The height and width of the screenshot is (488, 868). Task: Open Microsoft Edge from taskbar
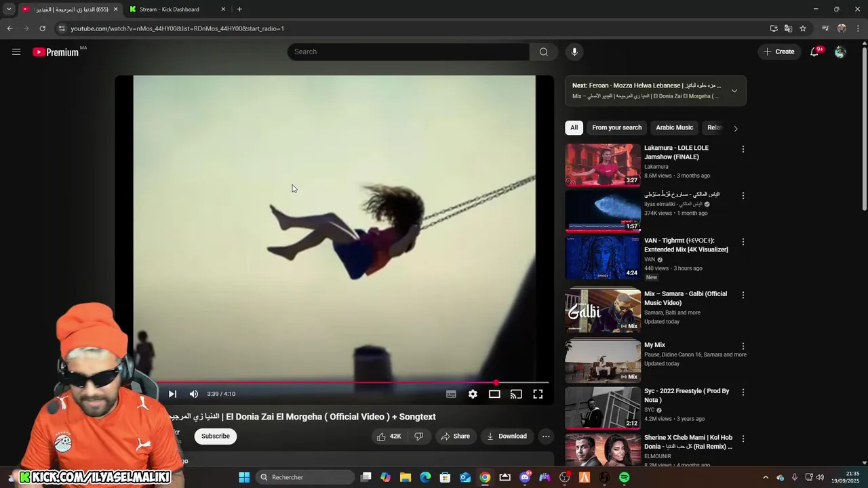pyautogui.click(x=425, y=477)
